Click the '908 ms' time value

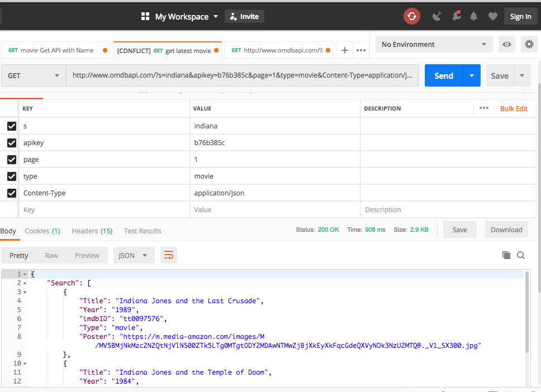375,230
